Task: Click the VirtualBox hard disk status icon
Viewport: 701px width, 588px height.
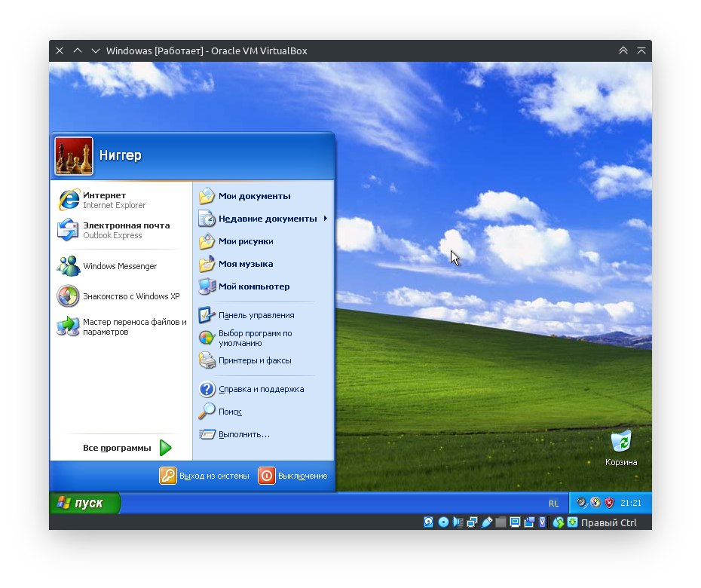Action: (x=428, y=522)
